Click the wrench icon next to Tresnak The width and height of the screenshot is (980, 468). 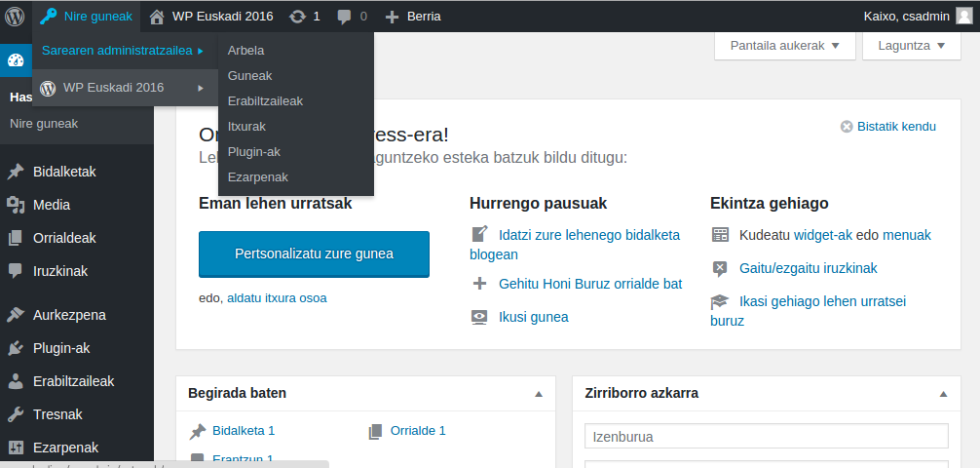click(x=15, y=414)
